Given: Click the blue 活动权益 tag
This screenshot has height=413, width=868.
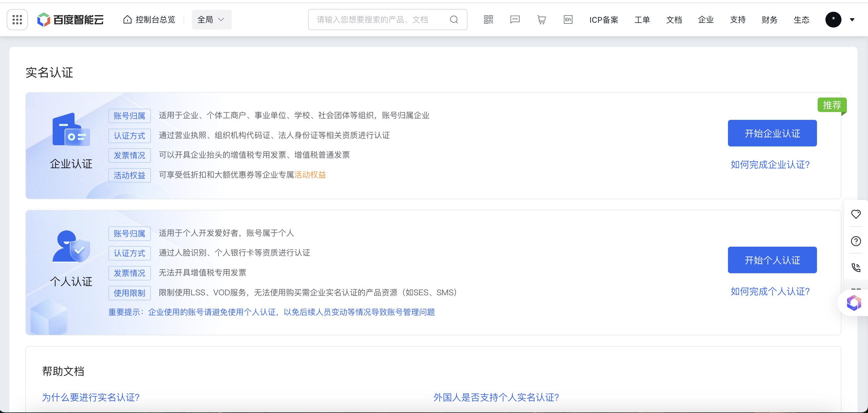Looking at the screenshot, I should click(129, 175).
